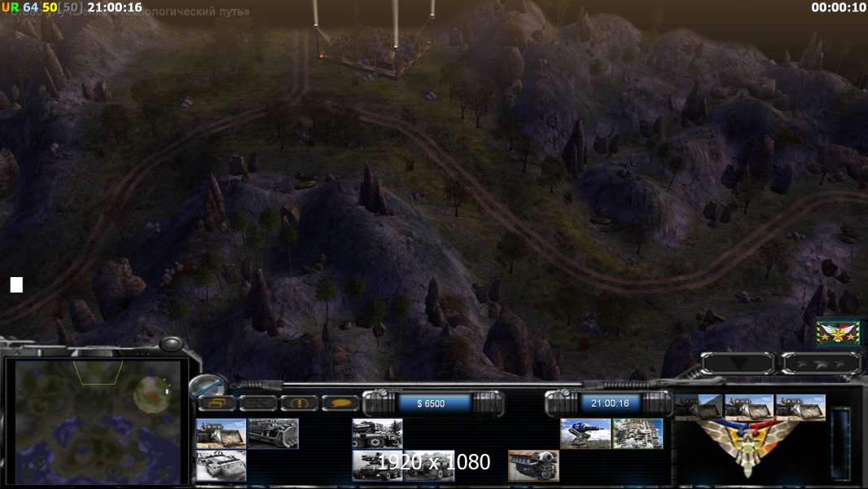This screenshot has height=489, width=868.
Task: Click the 21:00:16 clock in the control bar
Action: pyautogui.click(x=610, y=403)
